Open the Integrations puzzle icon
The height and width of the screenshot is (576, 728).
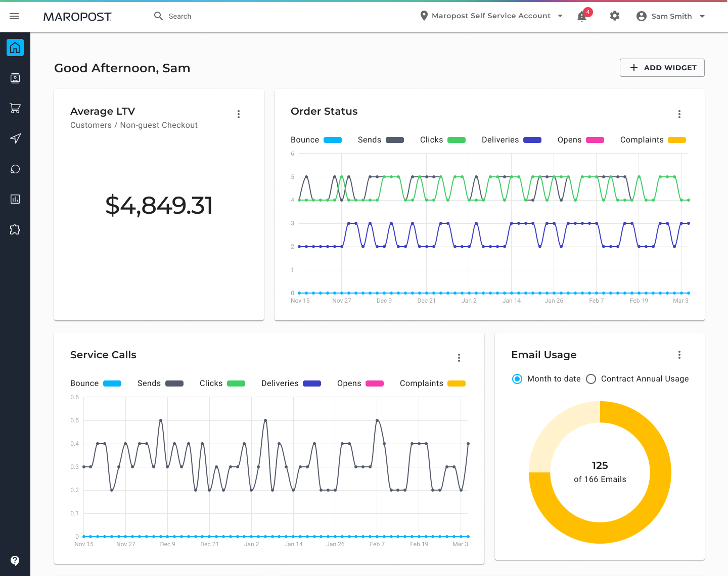15,229
